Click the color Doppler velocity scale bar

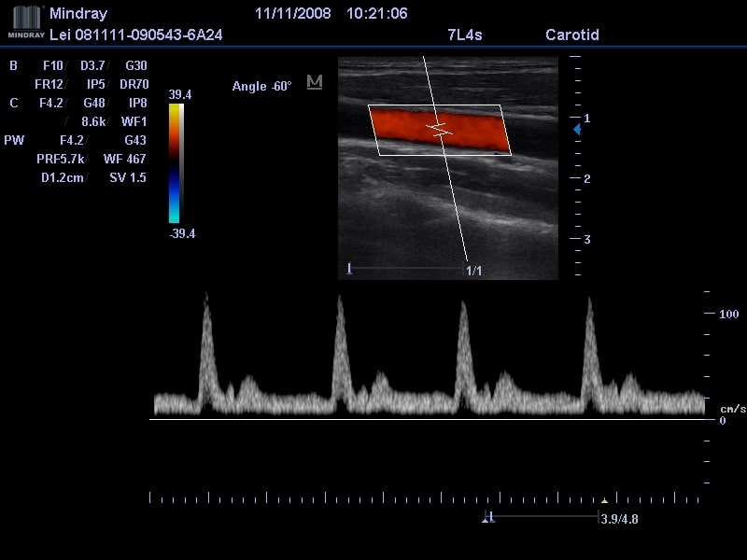coord(176,163)
